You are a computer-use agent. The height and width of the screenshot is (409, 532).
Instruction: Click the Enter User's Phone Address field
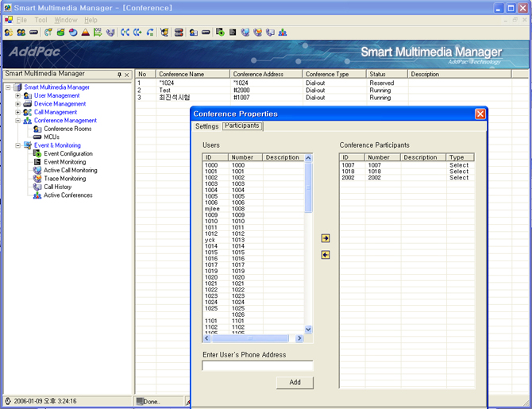(257, 366)
